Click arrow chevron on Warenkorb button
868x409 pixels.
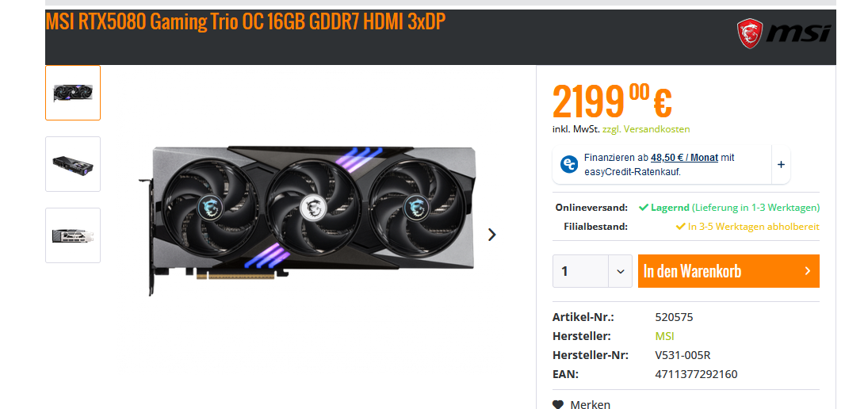[808, 271]
